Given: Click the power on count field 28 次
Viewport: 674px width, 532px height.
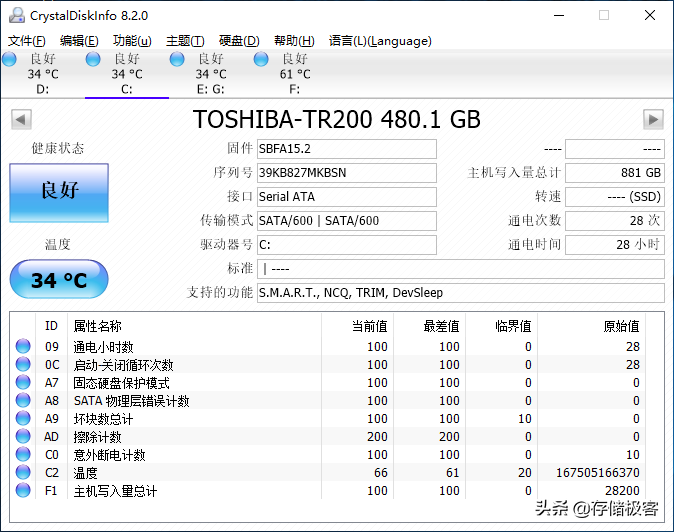Looking at the screenshot, I should tap(615, 221).
